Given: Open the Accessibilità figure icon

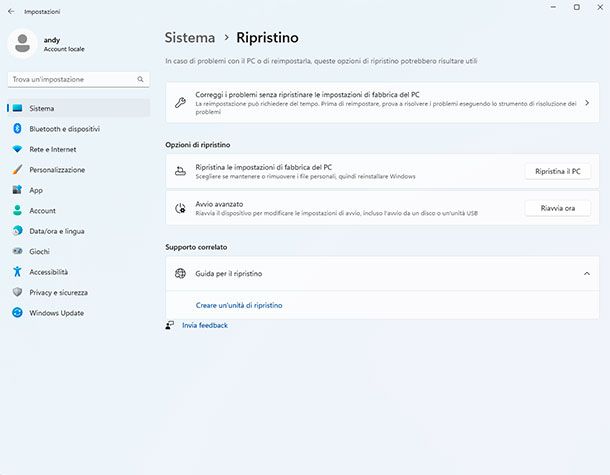Looking at the screenshot, I should (17, 272).
